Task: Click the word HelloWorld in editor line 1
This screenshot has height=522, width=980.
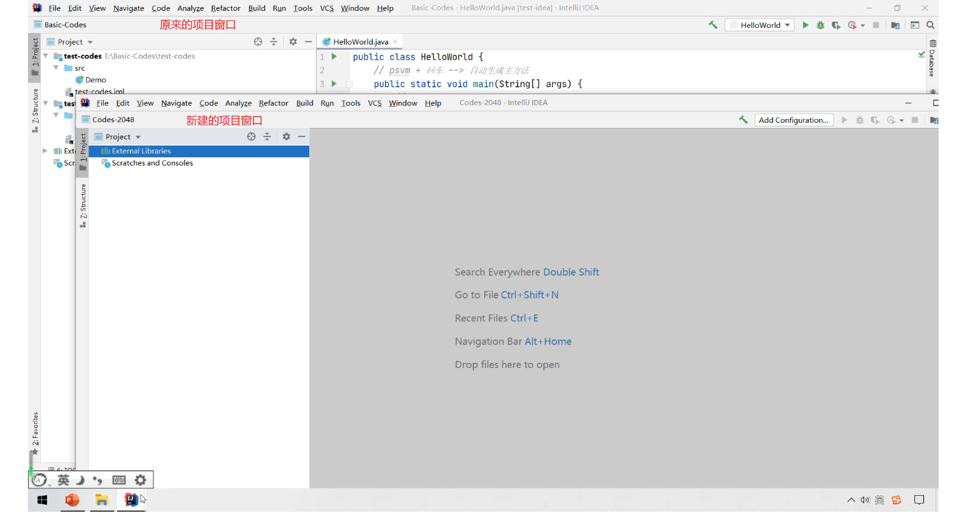Action: (x=447, y=57)
